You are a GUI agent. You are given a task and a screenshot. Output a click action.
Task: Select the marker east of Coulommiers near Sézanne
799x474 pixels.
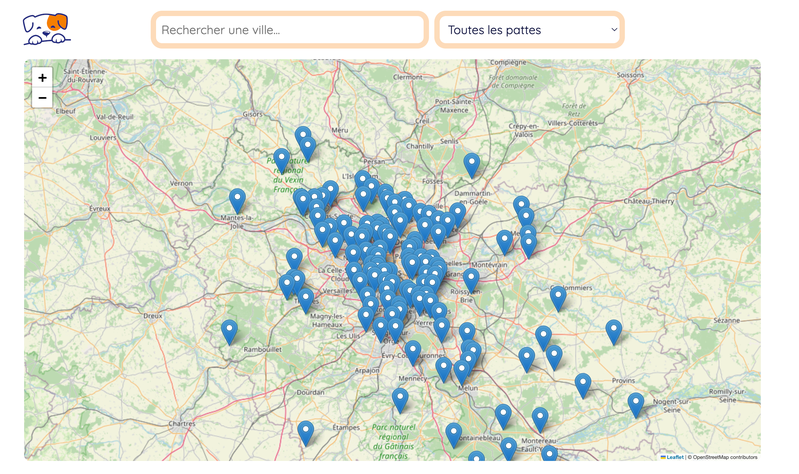click(614, 332)
